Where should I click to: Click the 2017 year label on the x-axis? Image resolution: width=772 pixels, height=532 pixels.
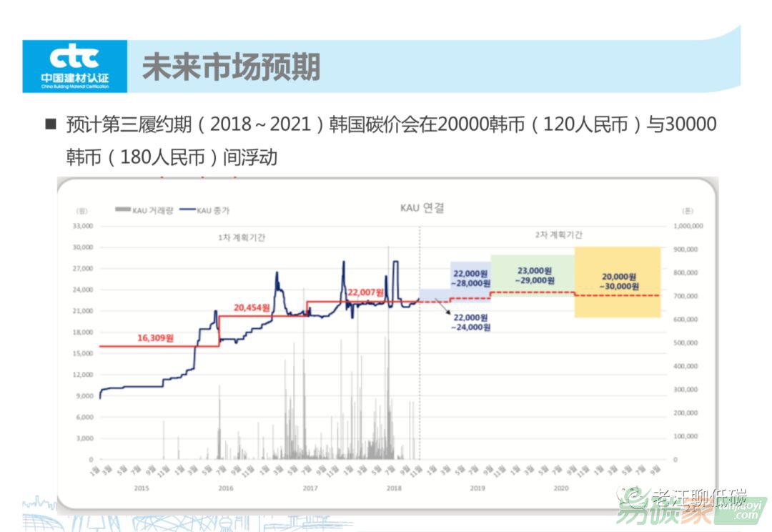coord(310,488)
